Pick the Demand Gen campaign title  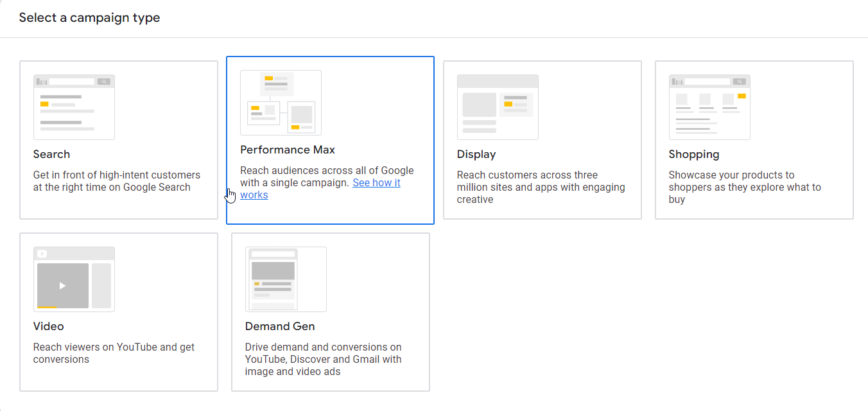280,326
